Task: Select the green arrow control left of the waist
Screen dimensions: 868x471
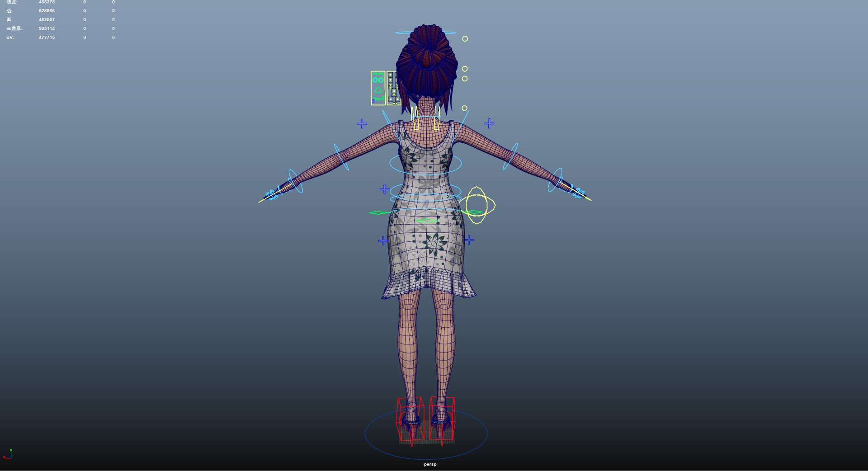Action: pos(379,212)
